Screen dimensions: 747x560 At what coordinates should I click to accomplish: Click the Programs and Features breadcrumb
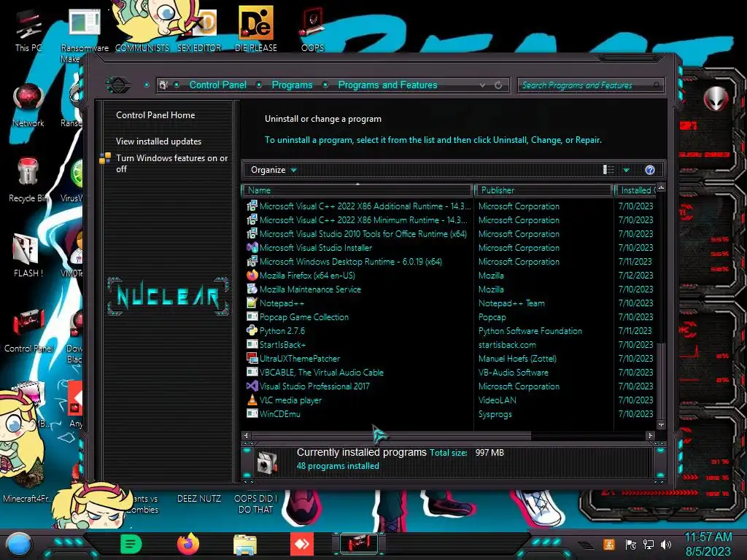[x=387, y=85]
